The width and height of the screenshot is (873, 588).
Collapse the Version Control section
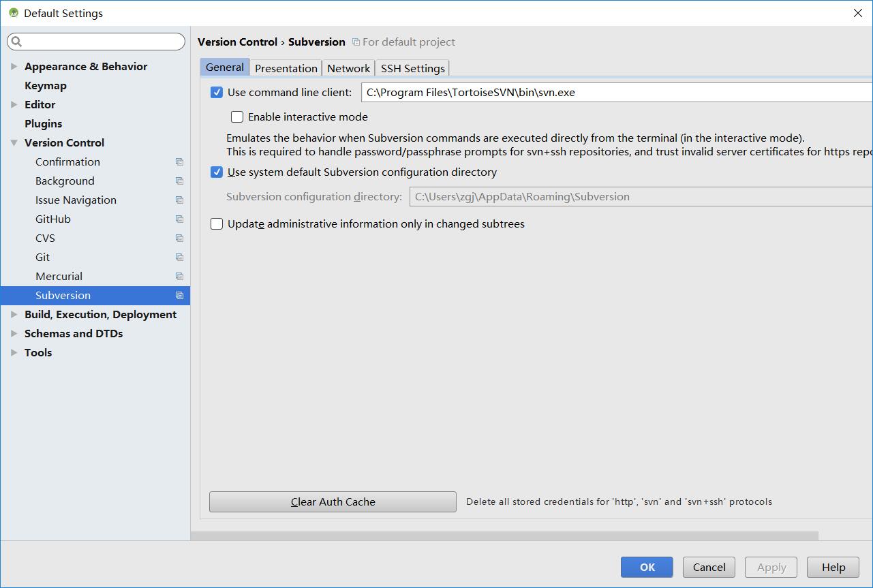[x=14, y=142]
